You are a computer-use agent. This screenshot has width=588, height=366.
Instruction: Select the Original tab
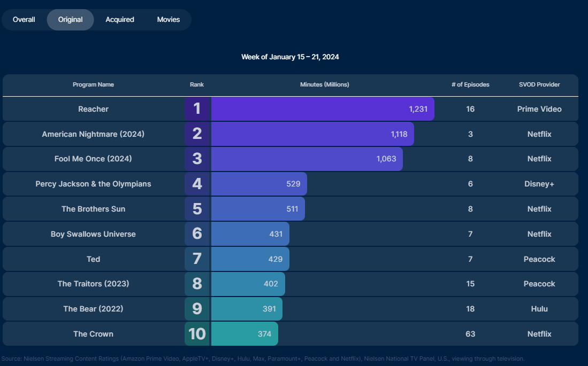point(71,20)
